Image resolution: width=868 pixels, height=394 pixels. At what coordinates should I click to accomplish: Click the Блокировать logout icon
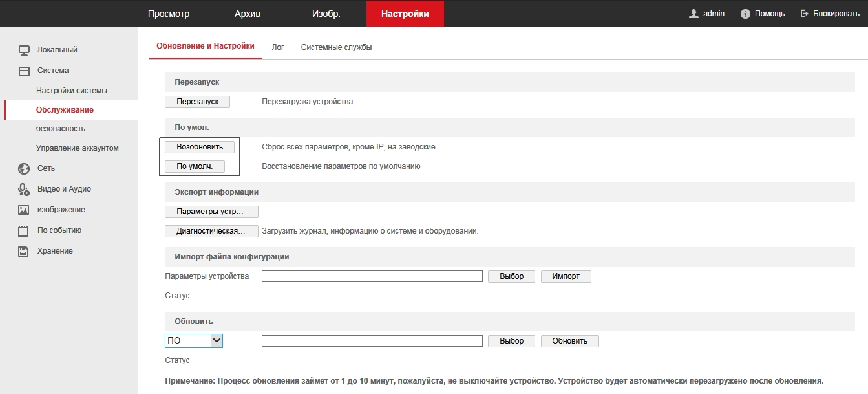[805, 14]
